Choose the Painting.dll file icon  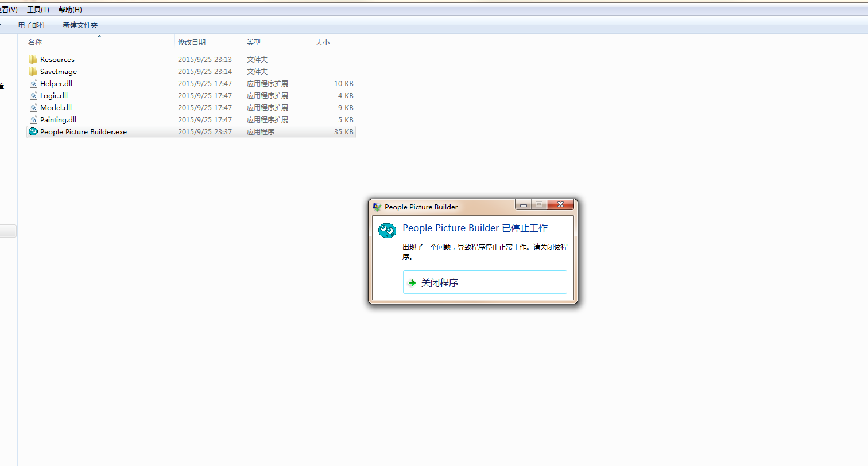point(33,119)
